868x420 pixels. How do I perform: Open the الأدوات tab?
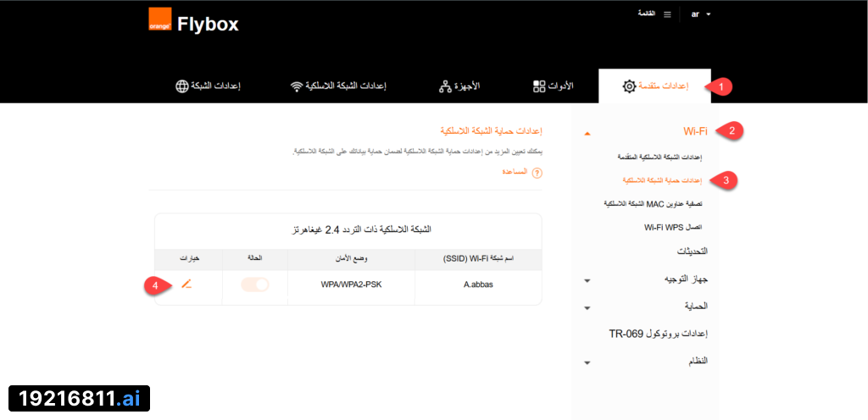coord(553,86)
